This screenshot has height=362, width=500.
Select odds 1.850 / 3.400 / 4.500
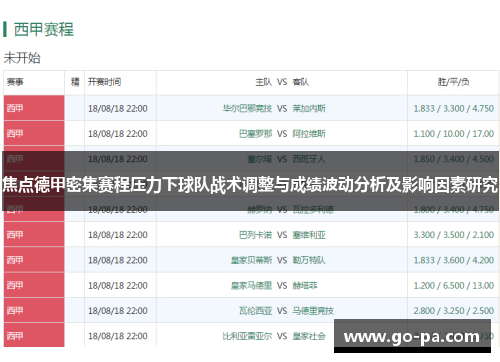[x=454, y=159]
